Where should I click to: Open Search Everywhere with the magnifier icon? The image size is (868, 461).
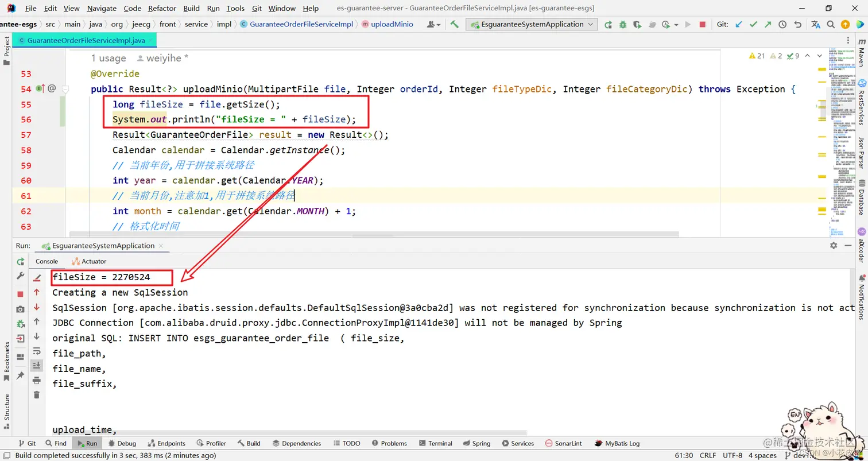click(x=831, y=24)
